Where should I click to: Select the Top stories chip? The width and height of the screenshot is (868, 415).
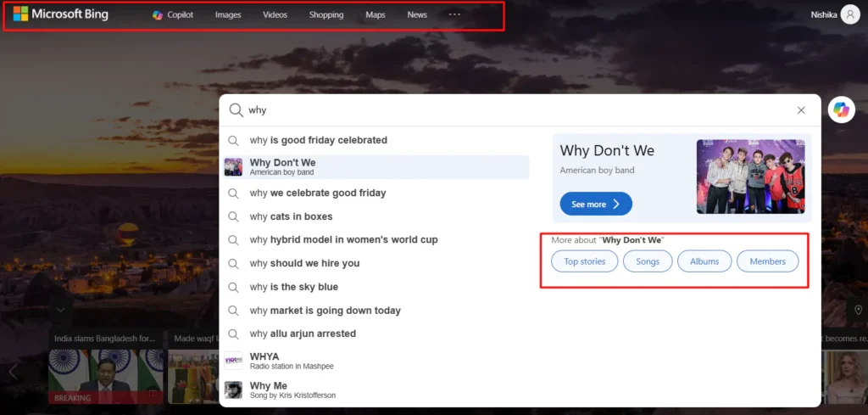tap(585, 261)
